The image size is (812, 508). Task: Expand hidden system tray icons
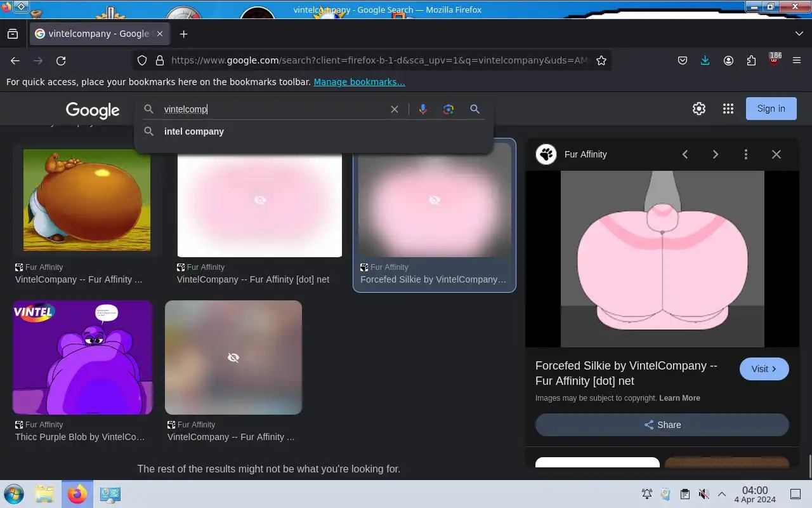[x=722, y=494]
